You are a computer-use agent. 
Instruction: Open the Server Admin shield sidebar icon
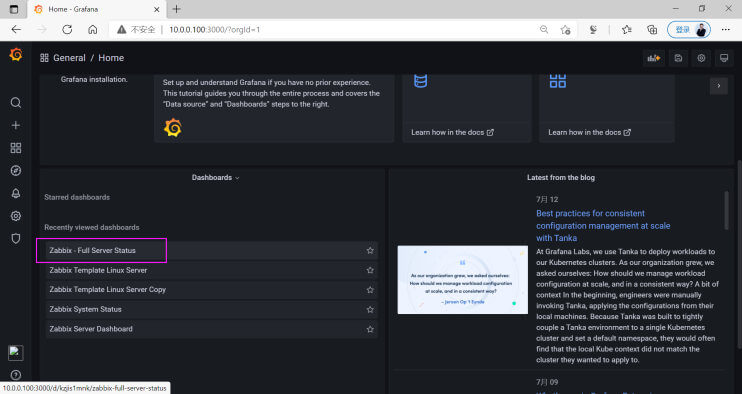(16, 238)
